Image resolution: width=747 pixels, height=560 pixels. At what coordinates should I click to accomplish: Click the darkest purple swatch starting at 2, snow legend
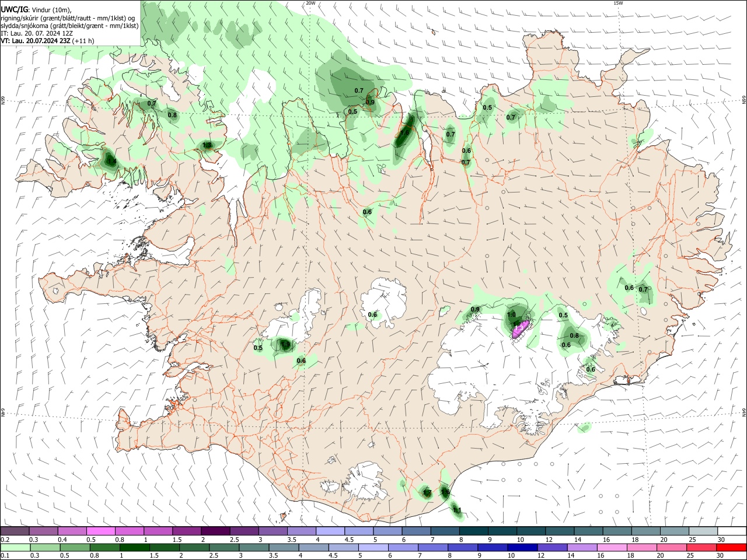click(215, 531)
